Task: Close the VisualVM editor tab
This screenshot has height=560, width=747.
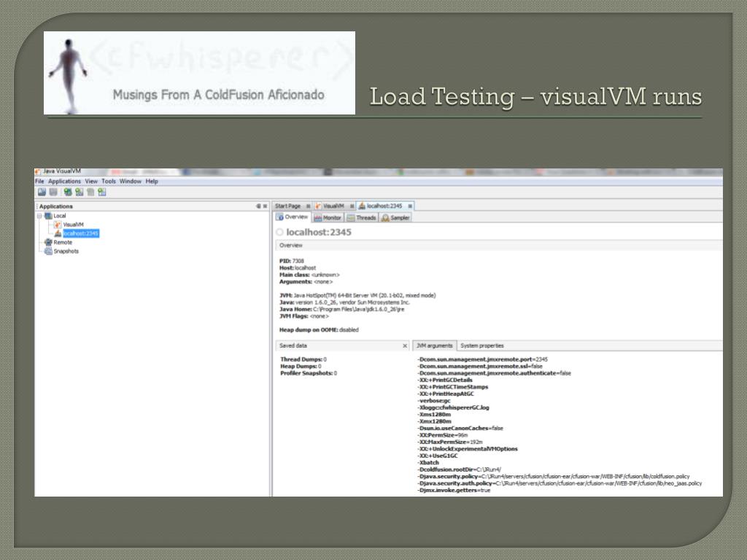Action: (x=352, y=206)
